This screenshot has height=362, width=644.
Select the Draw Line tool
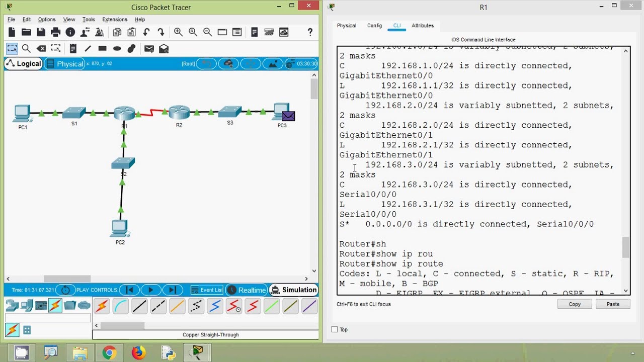pyautogui.click(x=88, y=49)
